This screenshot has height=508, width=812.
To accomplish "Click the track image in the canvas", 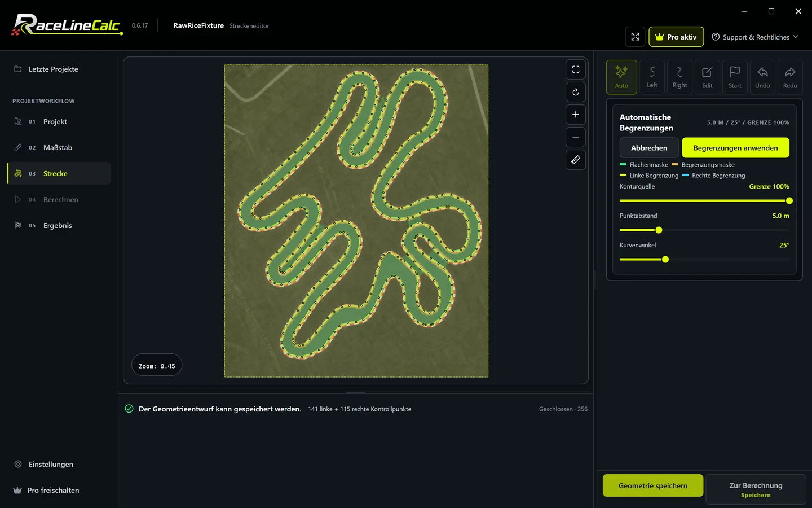I will (x=356, y=221).
